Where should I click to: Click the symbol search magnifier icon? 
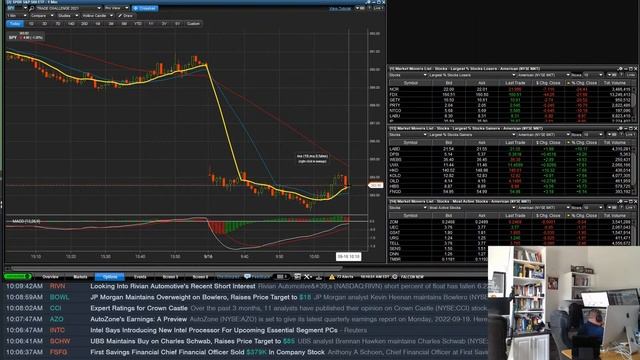[x=31, y=8]
